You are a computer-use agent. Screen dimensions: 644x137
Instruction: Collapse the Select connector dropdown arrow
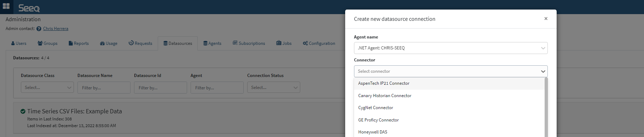[x=543, y=71]
